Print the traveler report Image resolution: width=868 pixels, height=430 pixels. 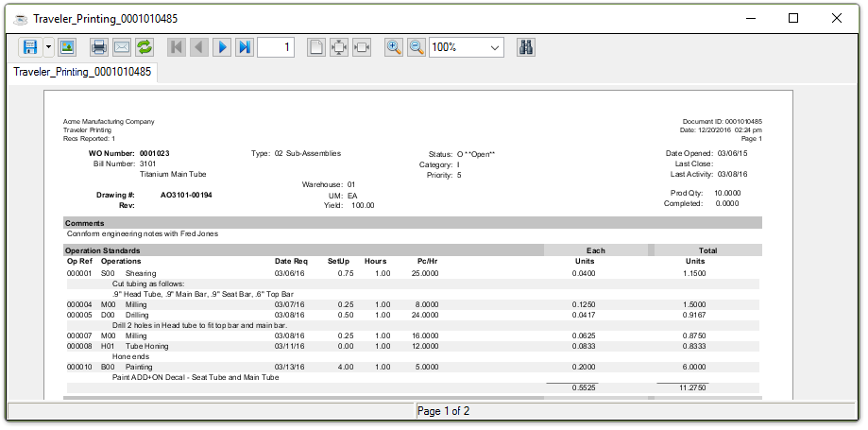(98, 46)
